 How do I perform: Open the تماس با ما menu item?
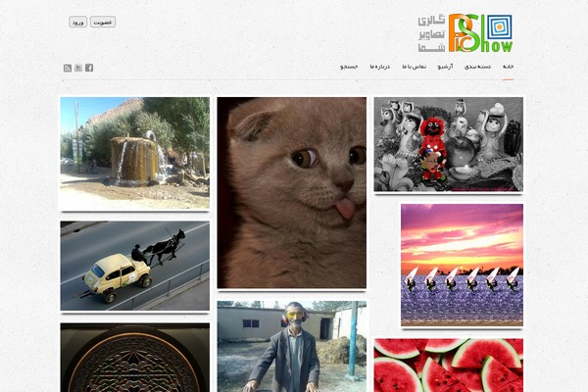(414, 67)
